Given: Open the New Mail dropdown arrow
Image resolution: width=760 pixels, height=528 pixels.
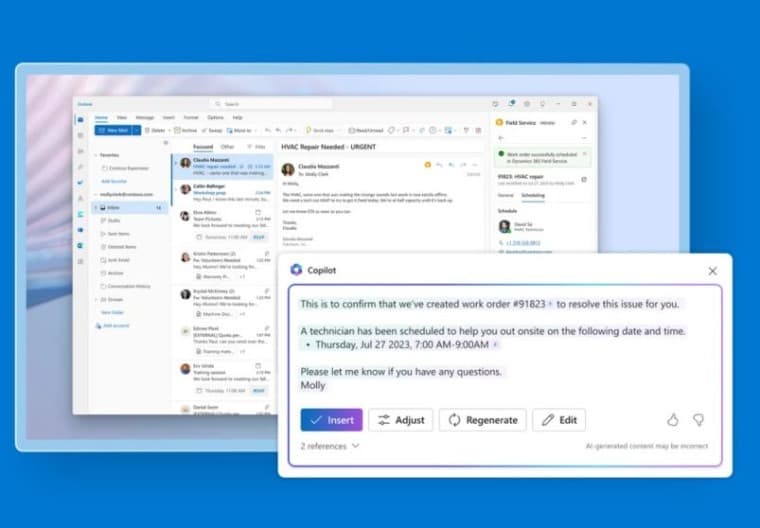Looking at the screenshot, I should click(x=137, y=130).
